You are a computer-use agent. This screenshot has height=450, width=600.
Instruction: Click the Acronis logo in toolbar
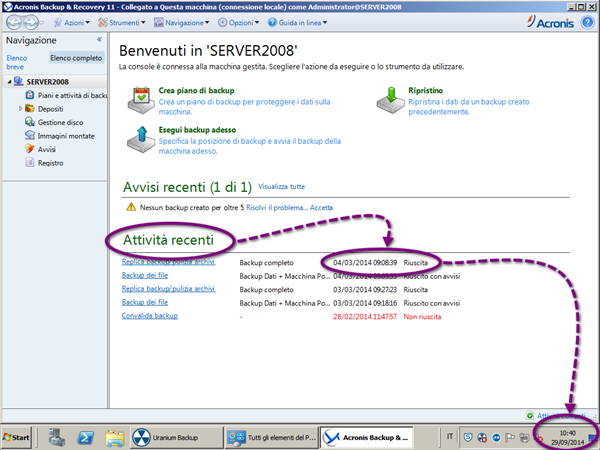click(550, 22)
